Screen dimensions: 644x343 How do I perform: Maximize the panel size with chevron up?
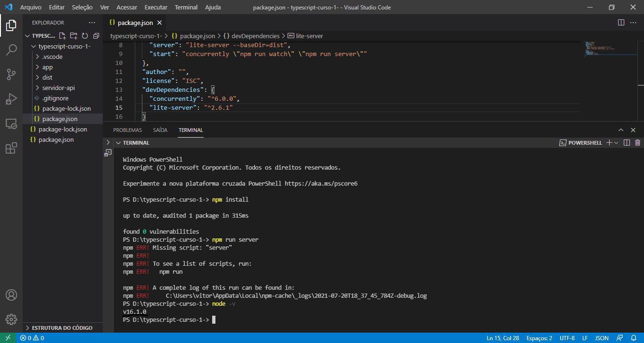tap(621, 130)
